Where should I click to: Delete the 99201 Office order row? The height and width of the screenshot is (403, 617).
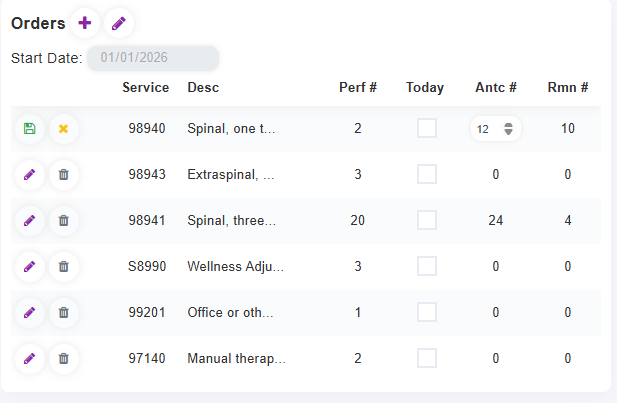tap(64, 312)
